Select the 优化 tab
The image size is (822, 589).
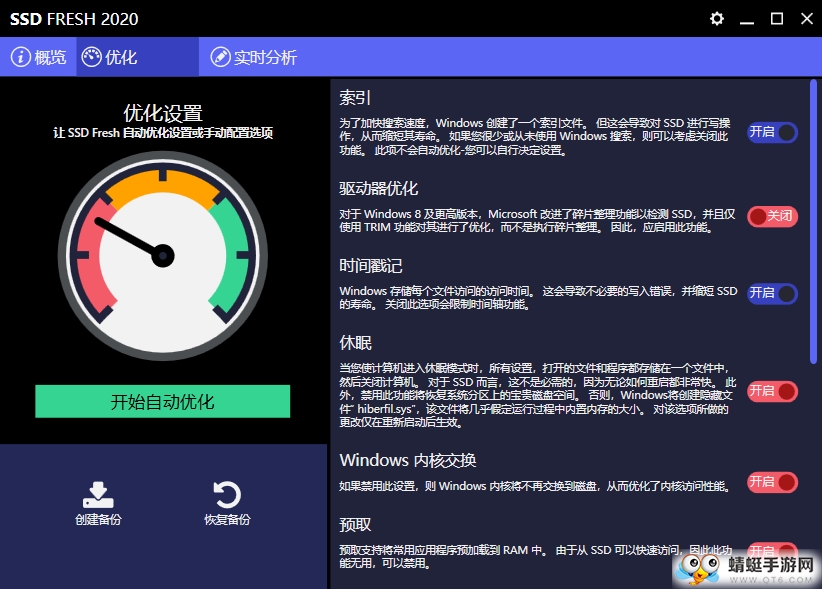(137, 57)
